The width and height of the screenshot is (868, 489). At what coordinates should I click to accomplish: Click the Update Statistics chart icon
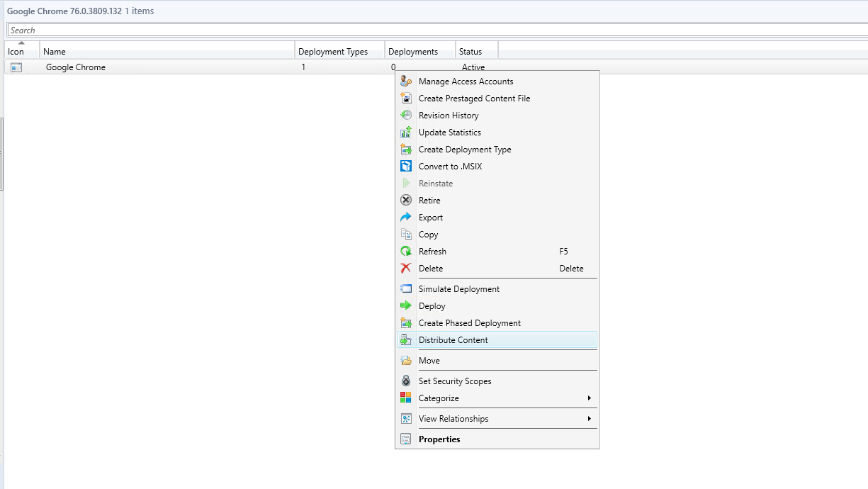(x=406, y=133)
